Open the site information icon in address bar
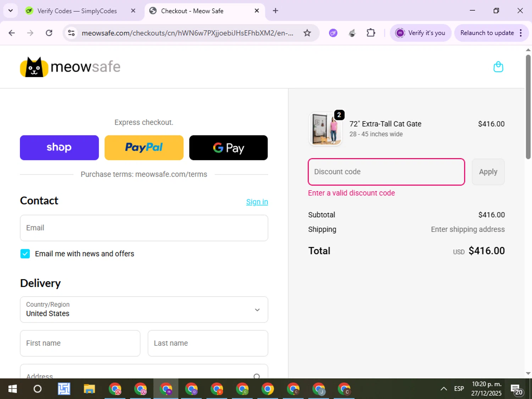532x399 pixels. [71, 33]
